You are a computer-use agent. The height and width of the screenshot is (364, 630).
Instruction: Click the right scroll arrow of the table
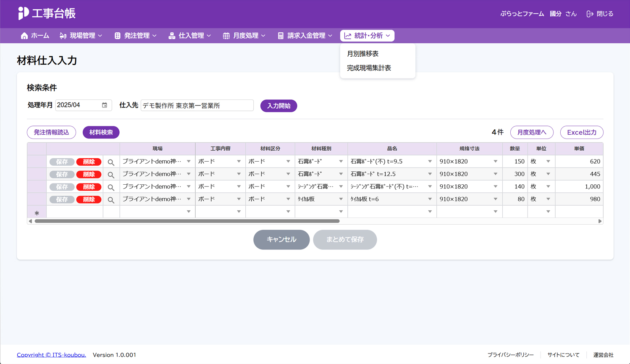click(600, 221)
